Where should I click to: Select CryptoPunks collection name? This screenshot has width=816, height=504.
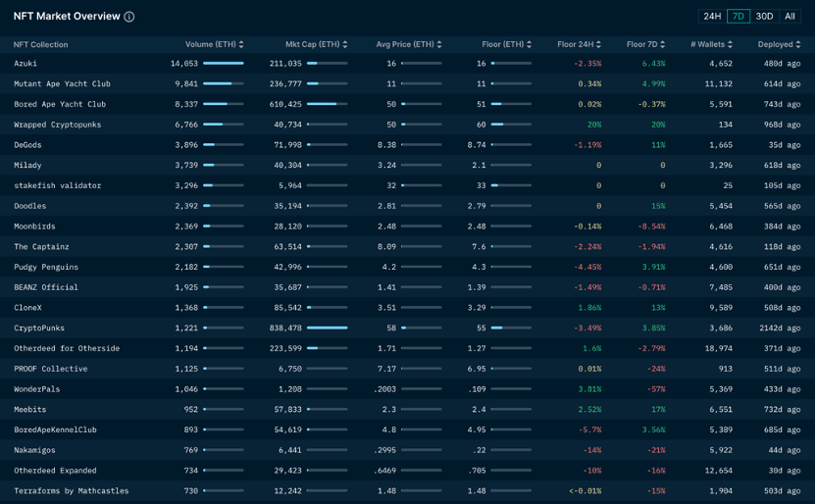[39, 328]
